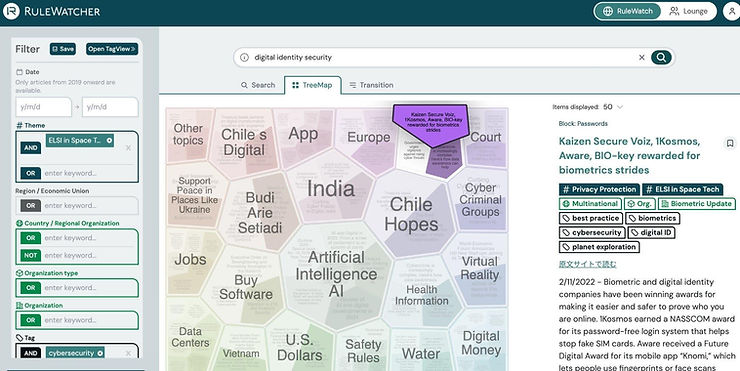The height and width of the screenshot is (371, 740).
Task: Open the Kaizen Secure Voiz article title
Action: [630, 155]
